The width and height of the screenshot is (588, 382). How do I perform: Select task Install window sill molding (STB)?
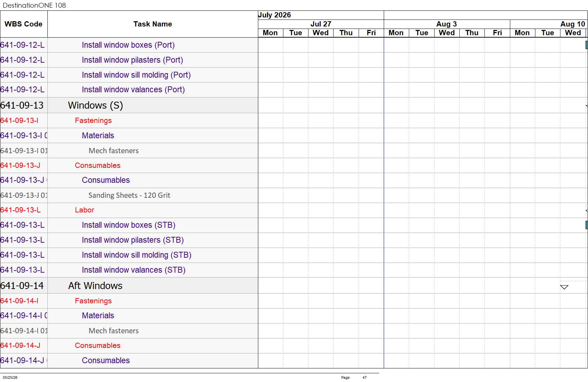coord(137,255)
